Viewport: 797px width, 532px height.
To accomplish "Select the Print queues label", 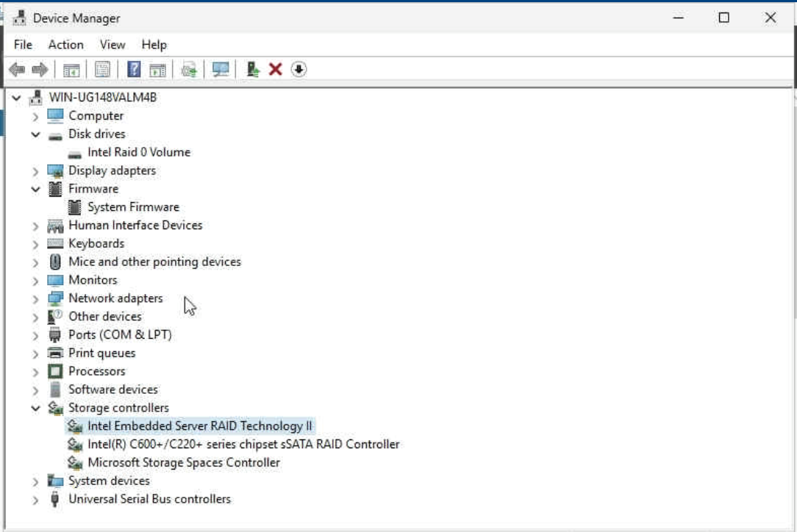I will click(102, 353).
